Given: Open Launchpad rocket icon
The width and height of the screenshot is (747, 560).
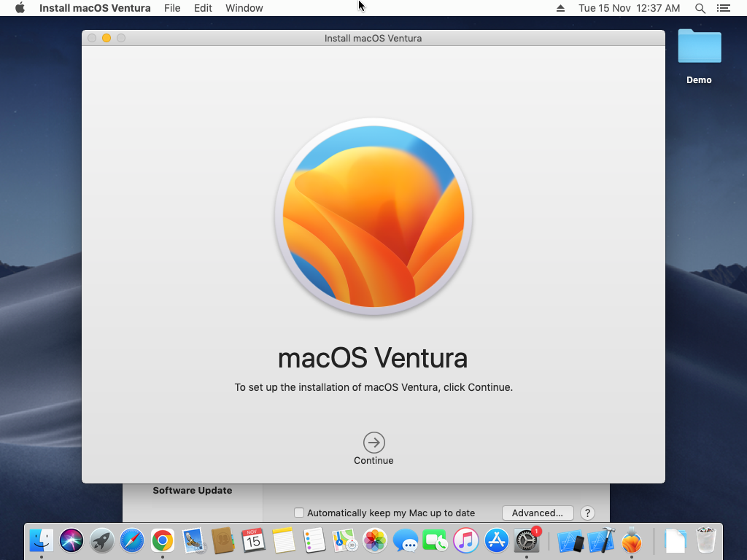Looking at the screenshot, I should tap(102, 540).
